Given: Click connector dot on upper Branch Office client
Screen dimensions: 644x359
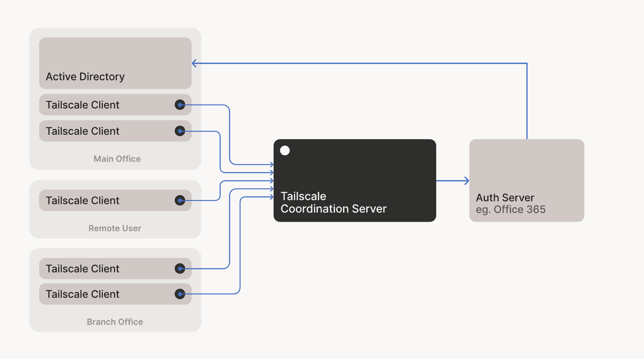Looking at the screenshot, I should 180,269.
